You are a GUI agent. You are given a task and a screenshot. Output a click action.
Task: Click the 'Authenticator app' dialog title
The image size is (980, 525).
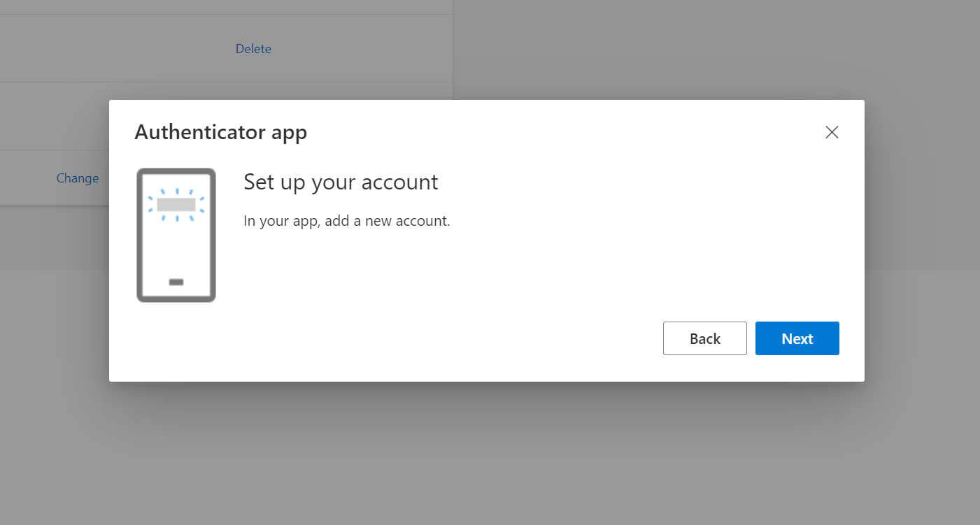[220, 132]
